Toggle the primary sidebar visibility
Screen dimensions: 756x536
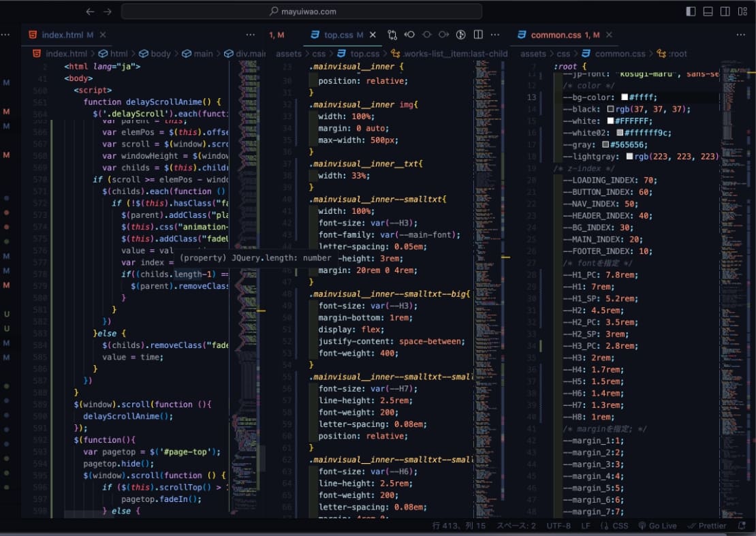(691, 12)
